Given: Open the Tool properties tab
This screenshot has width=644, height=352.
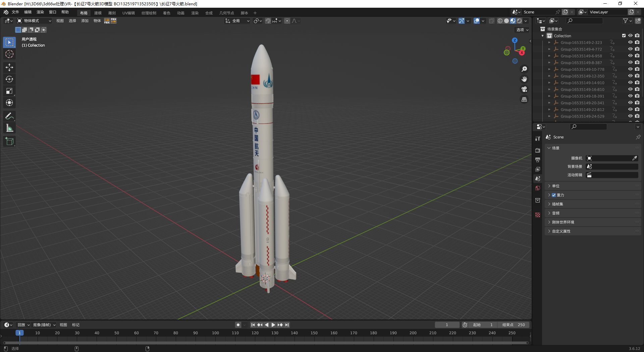Looking at the screenshot, I should tap(538, 138).
